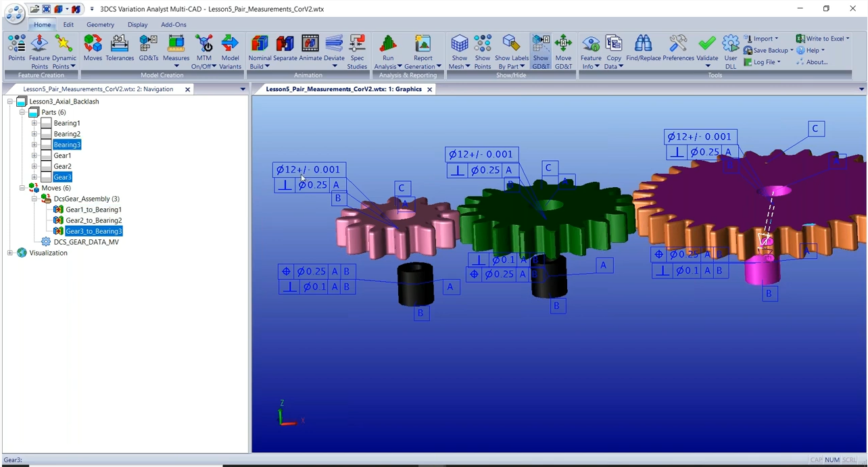The image size is (868, 467).
Task: Open the Add-Ons menu
Action: (173, 24)
